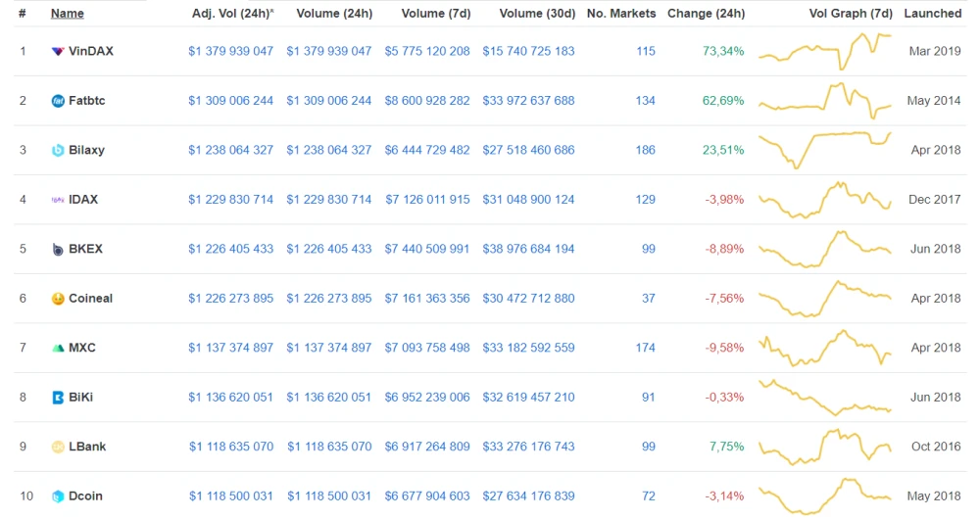Click Fatbtc market count 134
Screen dimensions: 980x519
[x=645, y=101]
